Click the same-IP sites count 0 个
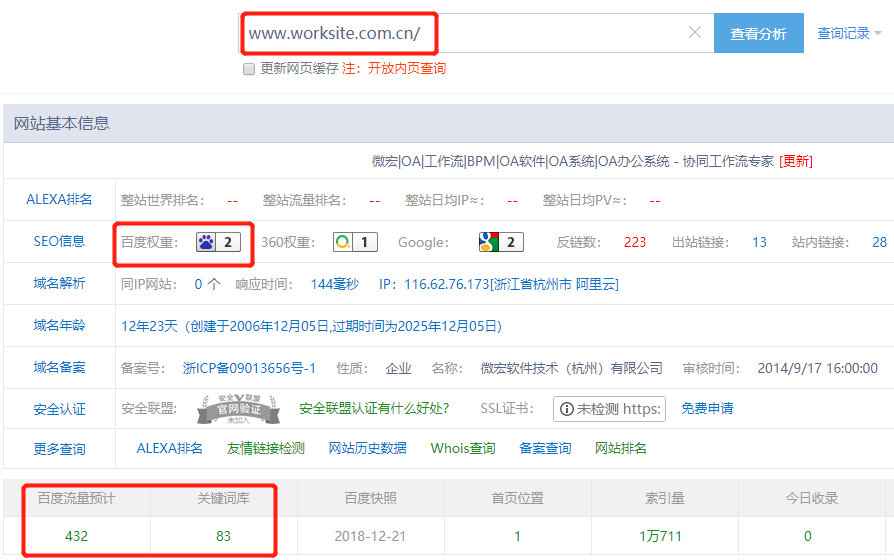 pyautogui.click(x=208, y=284)
